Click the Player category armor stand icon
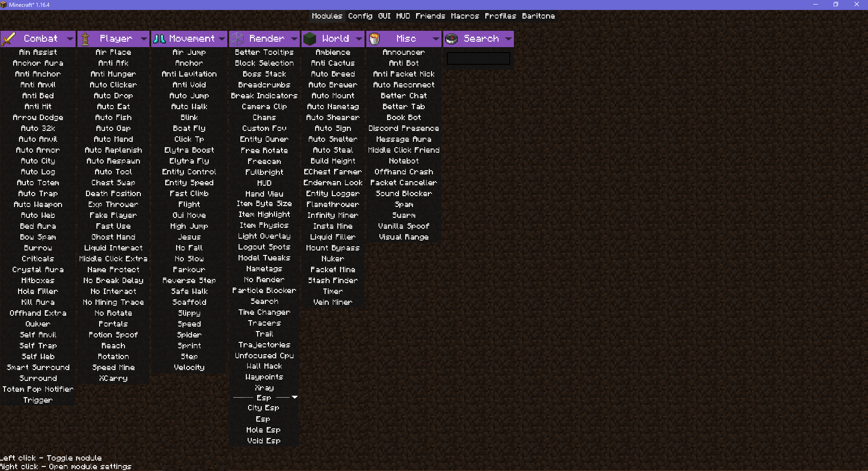The image size is (868, 471). click(x=85, y=39)
